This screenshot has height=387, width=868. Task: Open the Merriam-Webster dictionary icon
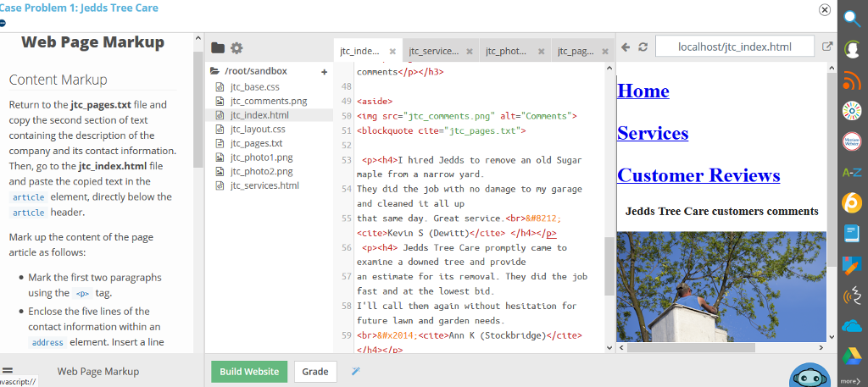pyautogui.click(x=852, y=141)
